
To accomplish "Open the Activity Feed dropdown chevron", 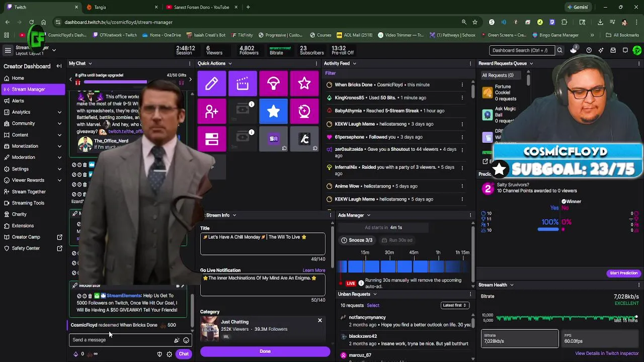I will (x=354, y=63).
